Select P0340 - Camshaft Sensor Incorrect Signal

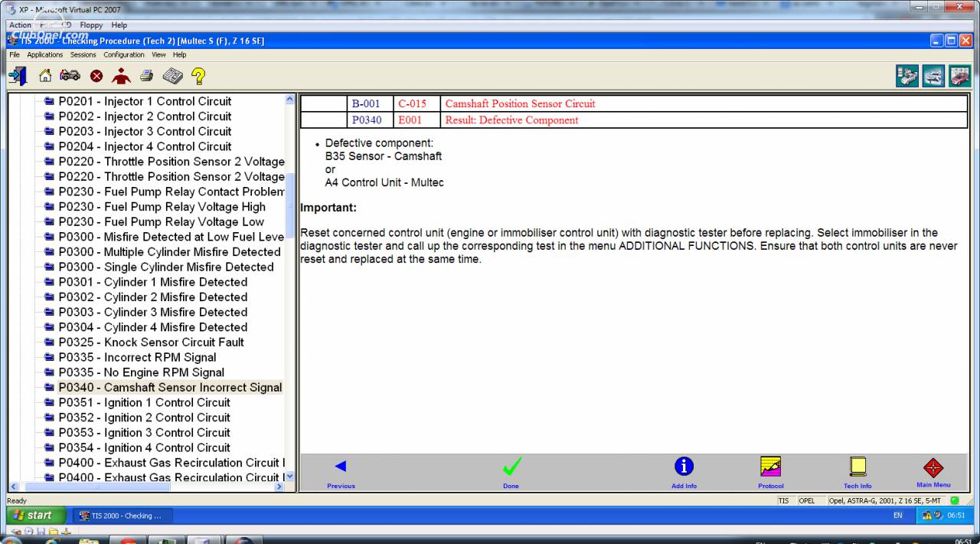[x=170, y=388]
